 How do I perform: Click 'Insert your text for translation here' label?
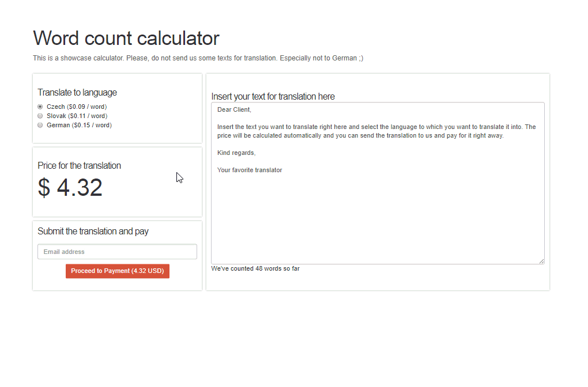(x=273, y=97)
